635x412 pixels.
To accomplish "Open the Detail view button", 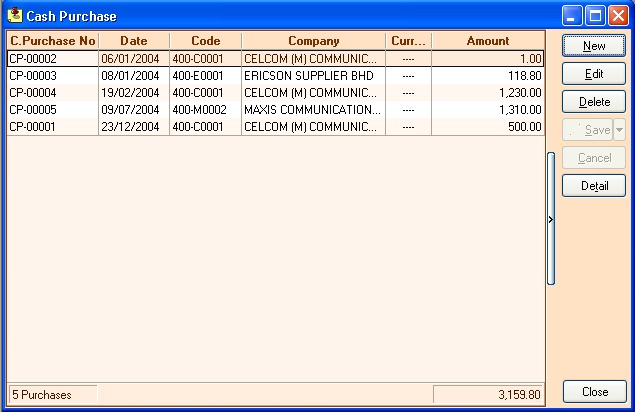I will tap(594, 186).
